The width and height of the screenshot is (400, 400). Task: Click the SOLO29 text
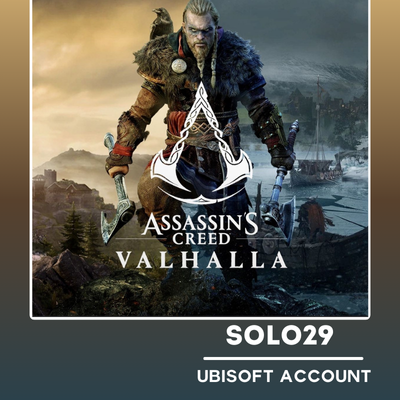[279, 336]
